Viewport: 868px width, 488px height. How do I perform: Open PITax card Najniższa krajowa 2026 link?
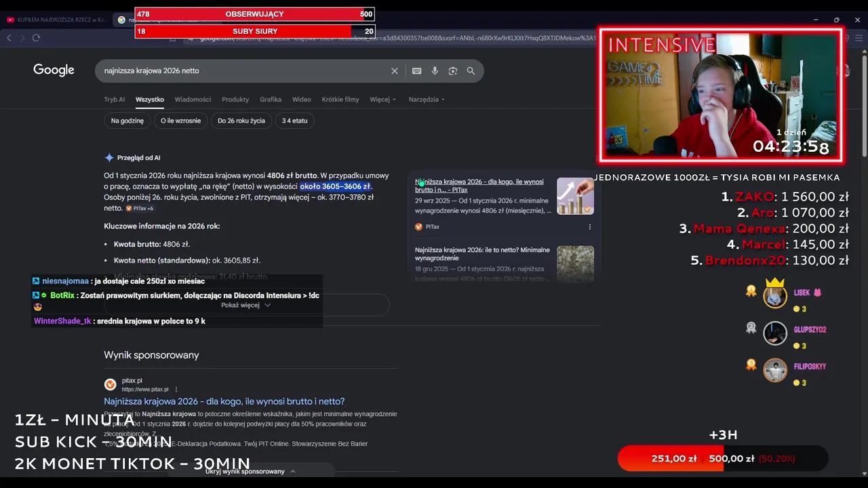tap(479, 186)
